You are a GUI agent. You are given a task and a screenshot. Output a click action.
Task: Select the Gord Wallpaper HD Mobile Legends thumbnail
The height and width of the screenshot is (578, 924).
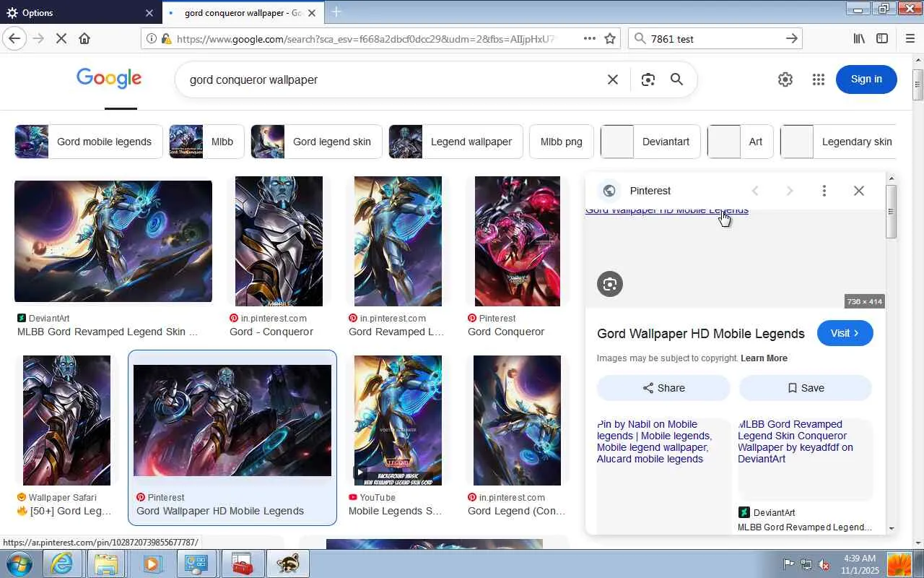point(232,420)
